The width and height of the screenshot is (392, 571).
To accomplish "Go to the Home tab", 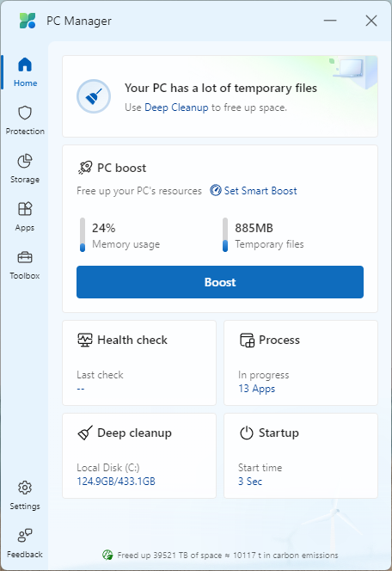I will pos(25,72).
